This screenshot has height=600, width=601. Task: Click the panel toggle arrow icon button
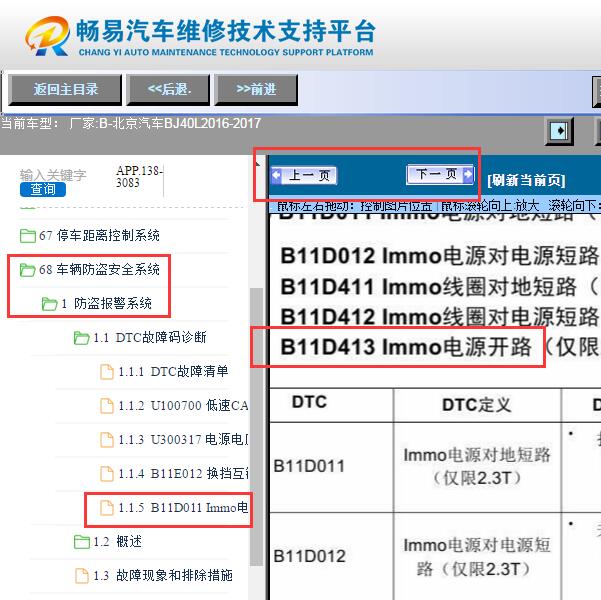click(x=559, y=131)
